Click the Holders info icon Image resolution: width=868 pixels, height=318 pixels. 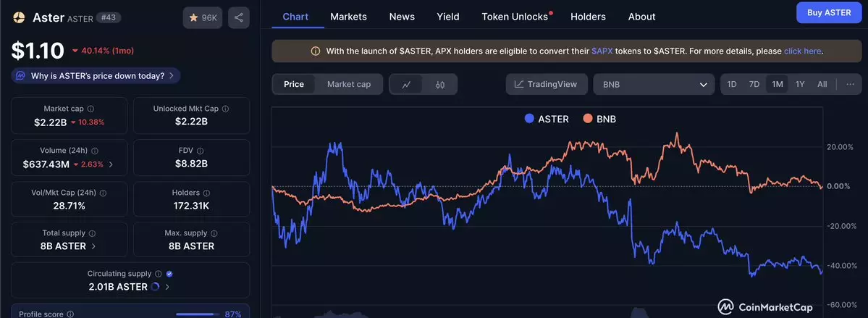coord(206,193)
